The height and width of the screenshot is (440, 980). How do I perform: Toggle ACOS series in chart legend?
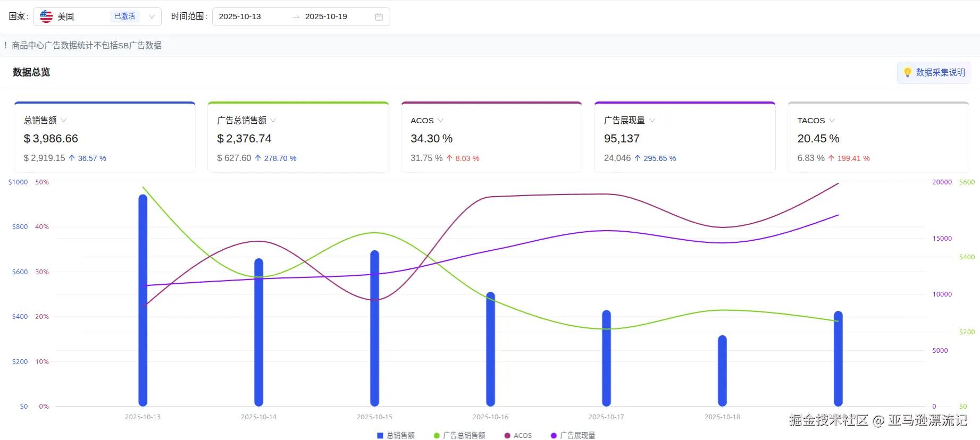(518, 435)
